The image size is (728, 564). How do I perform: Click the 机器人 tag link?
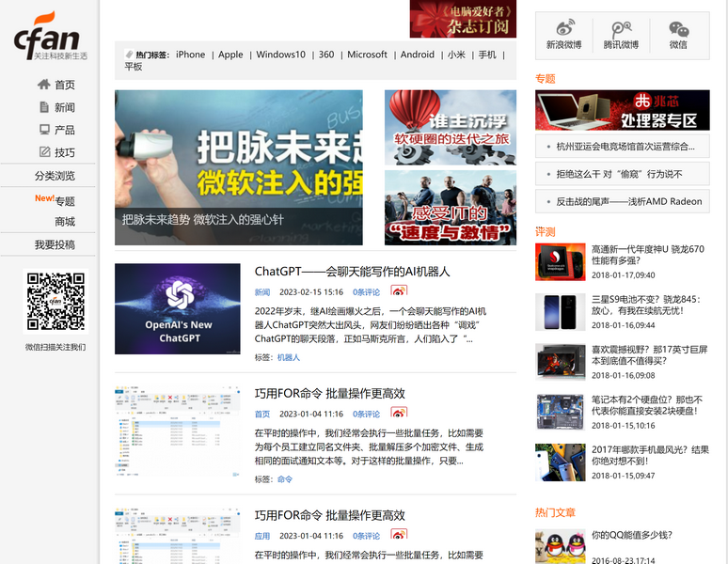coord(288,357)
